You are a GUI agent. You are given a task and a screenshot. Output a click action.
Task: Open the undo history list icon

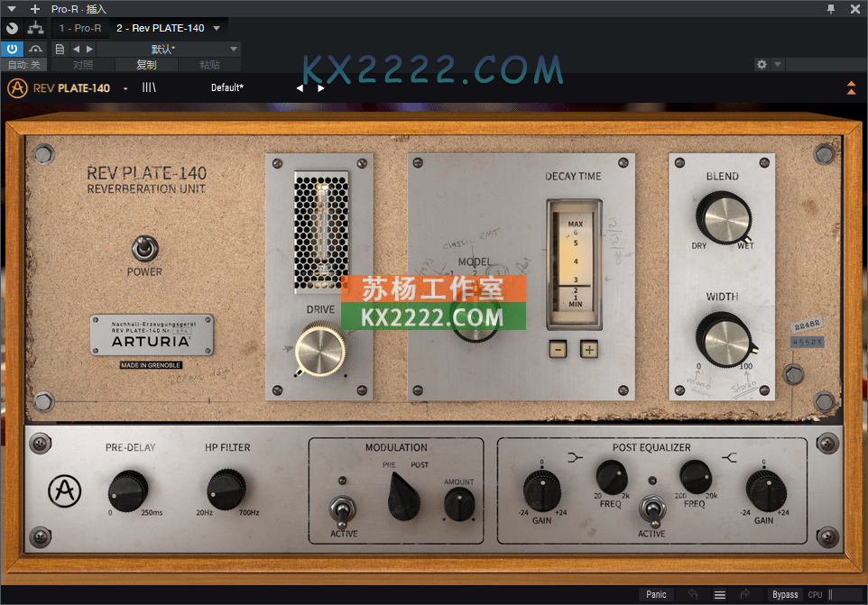coord(720,594)
